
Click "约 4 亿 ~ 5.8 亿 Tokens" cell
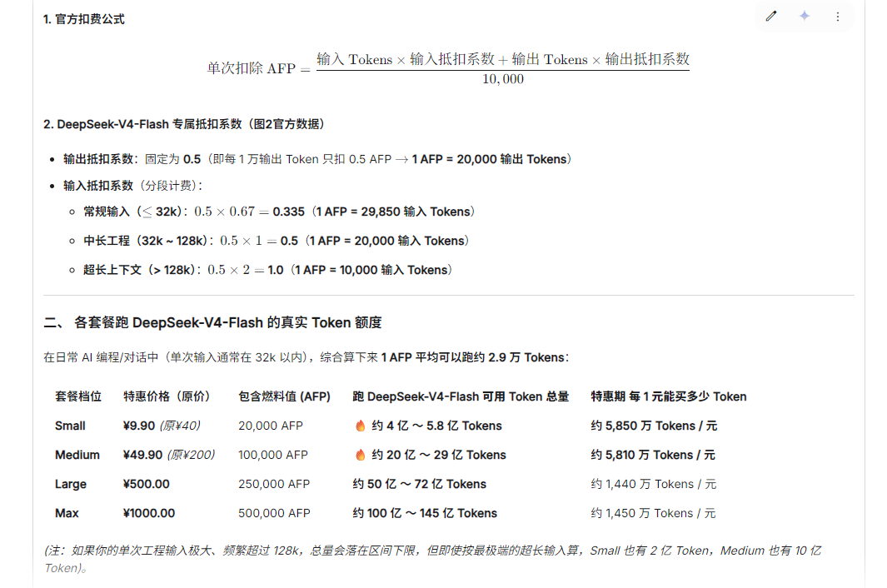[x=436, y=426]
